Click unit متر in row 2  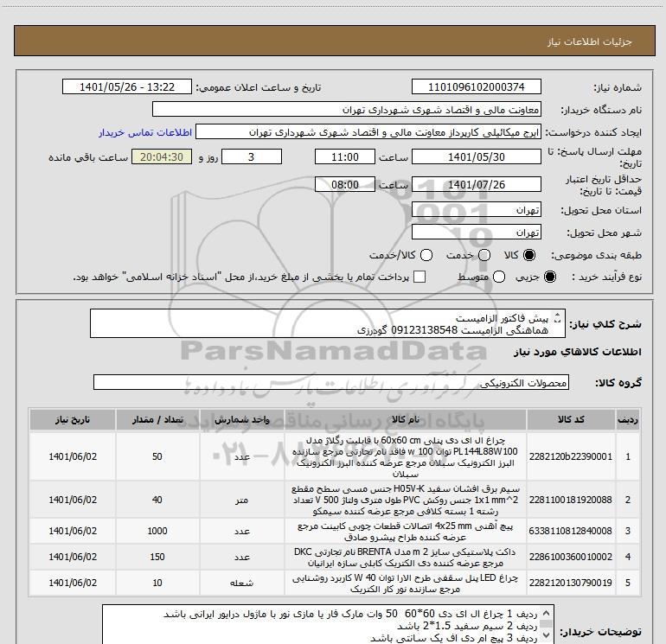pyautogui.click(x=241, y=501)
